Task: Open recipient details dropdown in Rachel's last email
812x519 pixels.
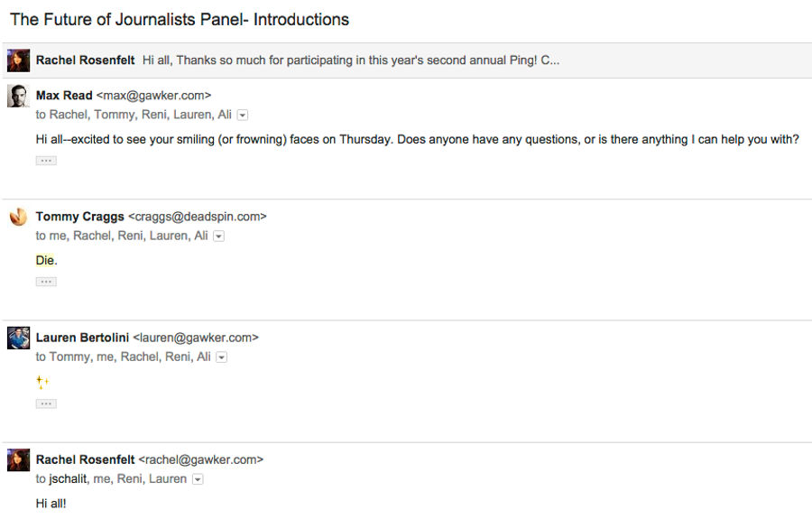Action: pyautogui.click(x=198, y=479)
